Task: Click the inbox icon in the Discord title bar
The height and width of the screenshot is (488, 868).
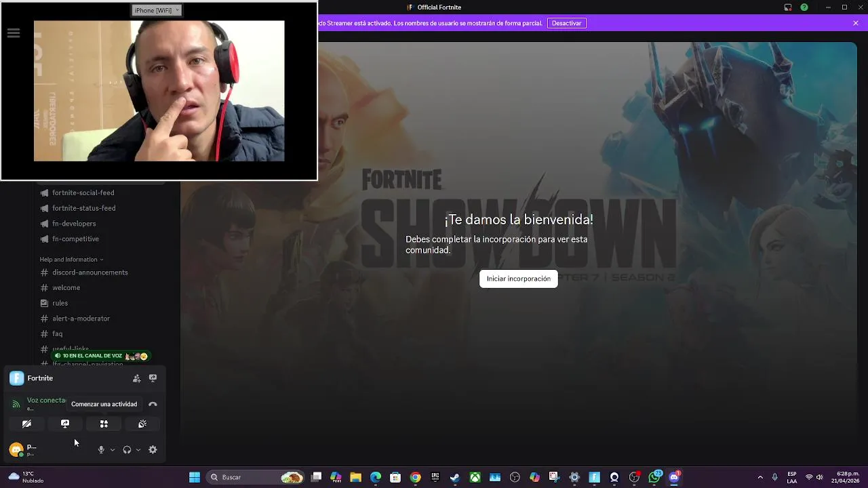Action: pyautogui.click(x=788, y=7)
